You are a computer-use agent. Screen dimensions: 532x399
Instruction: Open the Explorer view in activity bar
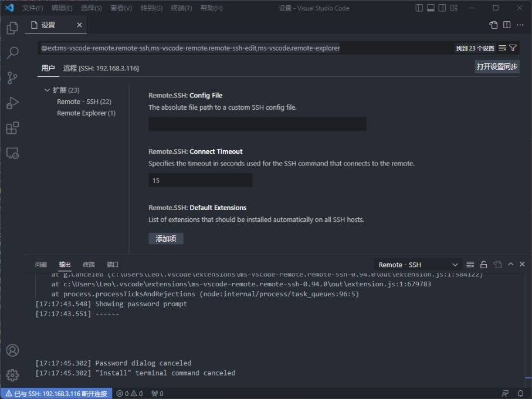click(12, 28)
